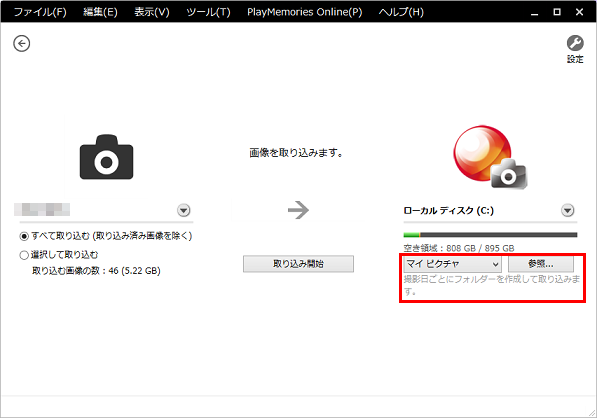Click the 空き領域 : 808 GB / 895 GB text
The width and height of the screenshot is (597, 418).
pyautogui.click(x=459, y=248)
